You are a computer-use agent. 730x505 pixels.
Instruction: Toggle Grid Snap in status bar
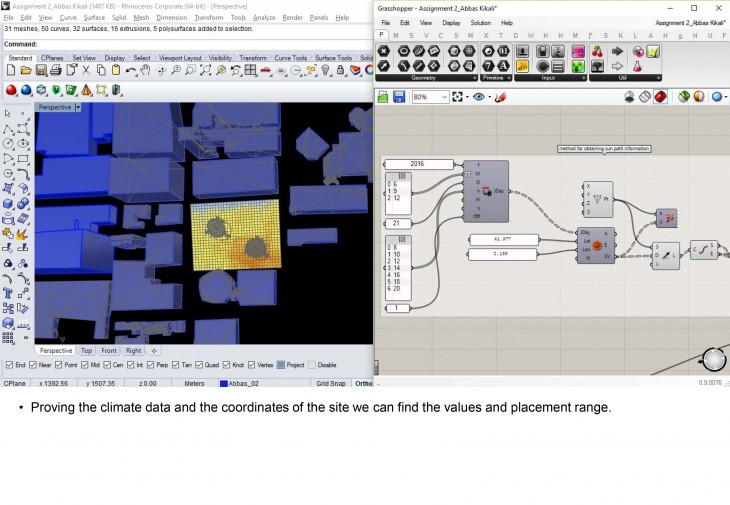[331, 383]
